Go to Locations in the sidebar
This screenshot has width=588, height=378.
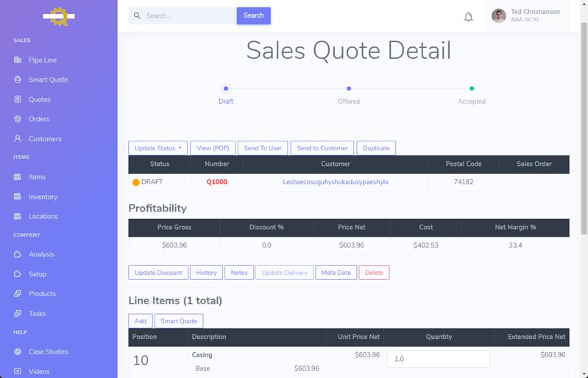(x=43, y=217)
